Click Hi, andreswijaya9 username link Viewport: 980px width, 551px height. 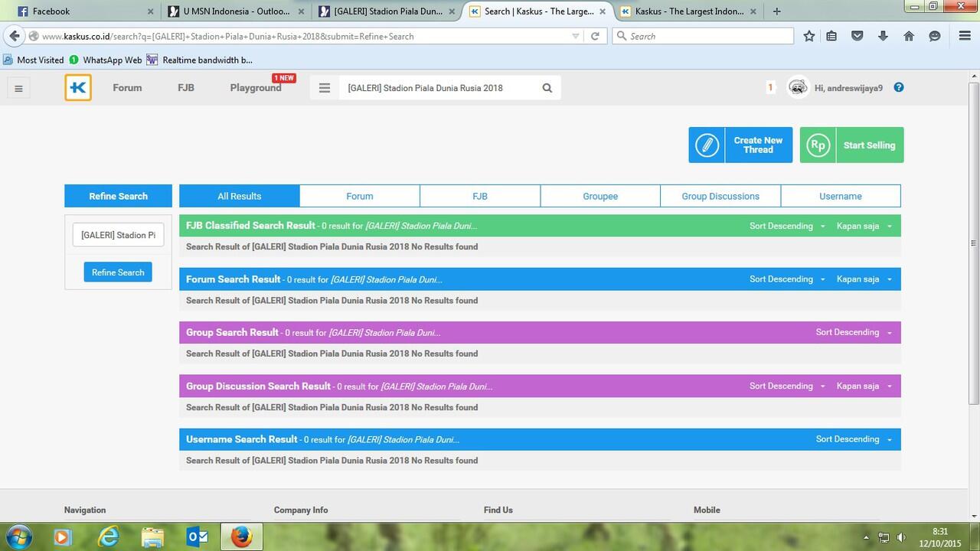pyautogui.click(x=848, y=88)
